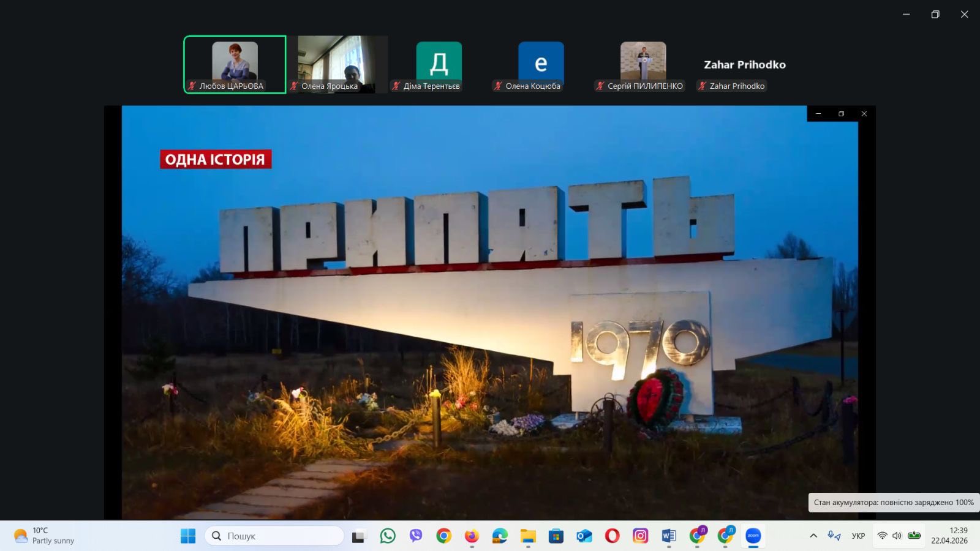Image resolution: width=980 pixels, height=551 pixels.
Task: Open Instagram from the taskbar
Action: 640,536
